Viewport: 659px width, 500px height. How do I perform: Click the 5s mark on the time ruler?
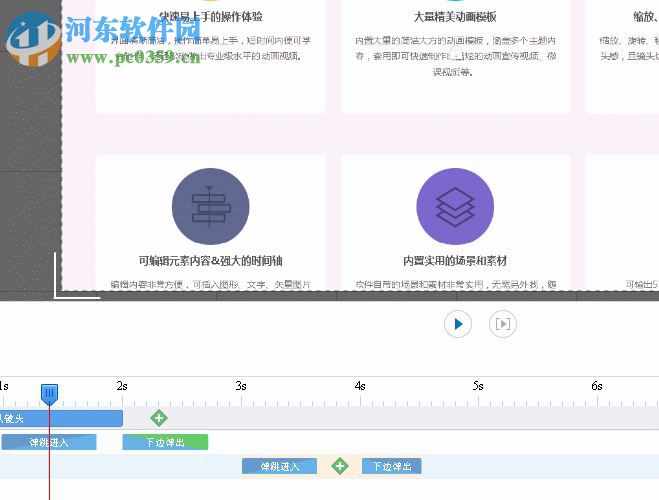(x=478, y=386)
